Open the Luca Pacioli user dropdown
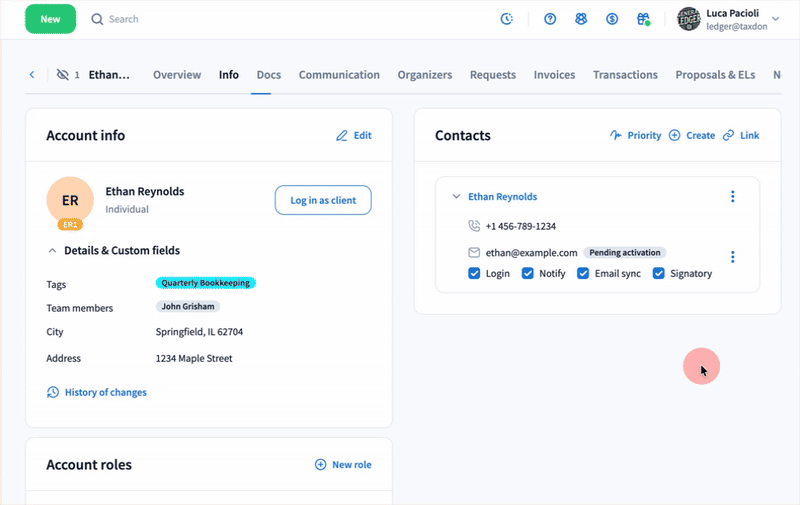 pos(775,19)
